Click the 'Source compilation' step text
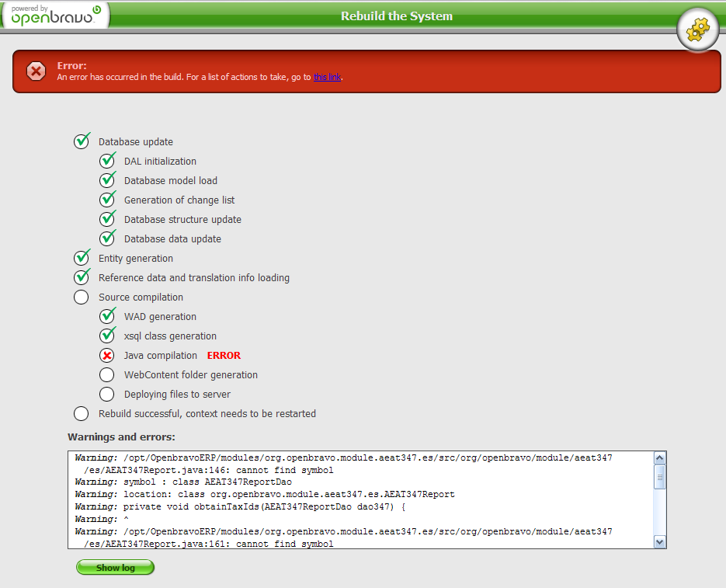The height and width of the screenshot is (588, 726). pyautogui.click(x=141, y=297)
